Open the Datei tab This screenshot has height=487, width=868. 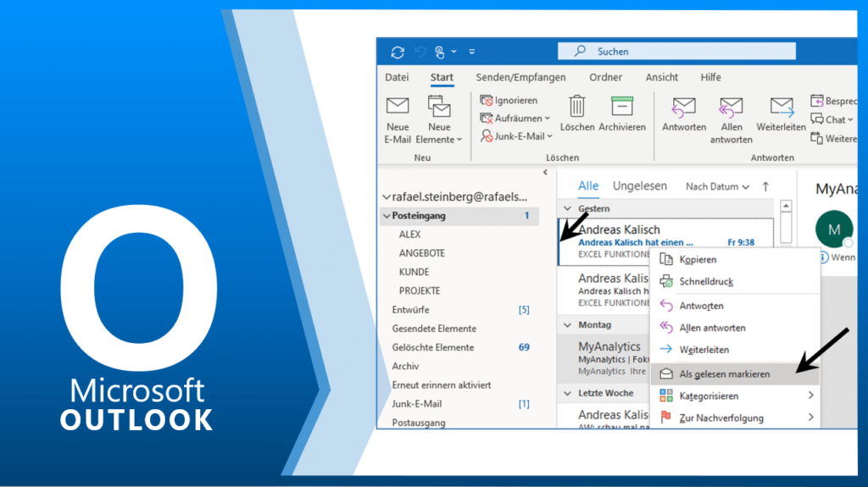[397, 77]
